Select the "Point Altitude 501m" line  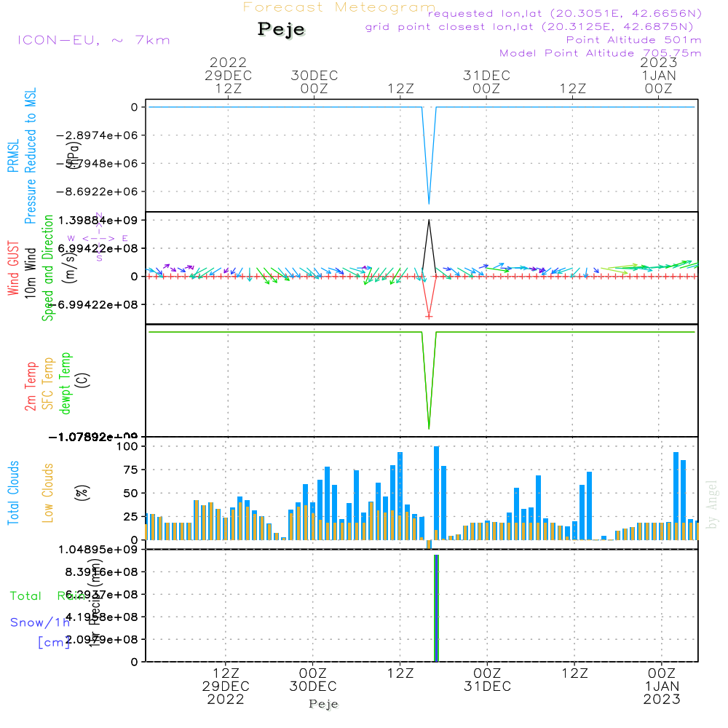tap(634, 40)
